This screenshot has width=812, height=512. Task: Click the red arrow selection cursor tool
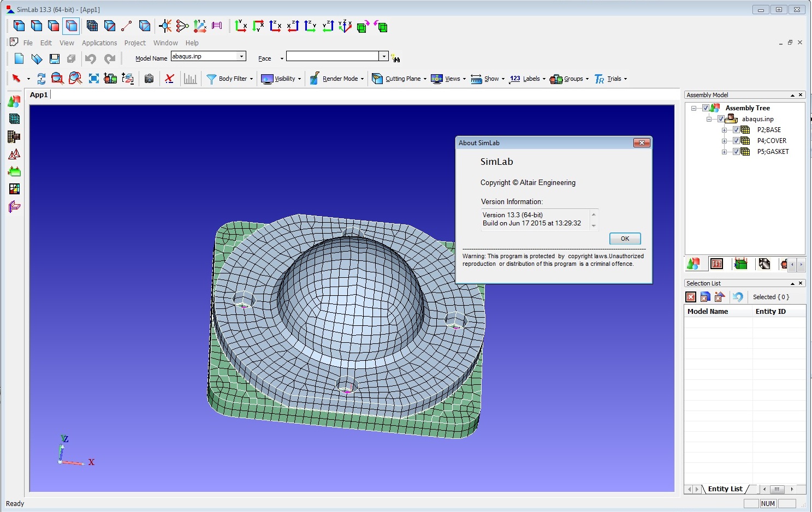(x=16, y=79)
